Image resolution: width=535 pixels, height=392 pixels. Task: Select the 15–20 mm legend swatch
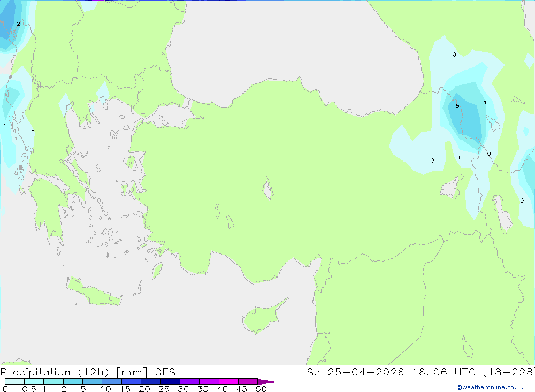click(x=132, y=381)
